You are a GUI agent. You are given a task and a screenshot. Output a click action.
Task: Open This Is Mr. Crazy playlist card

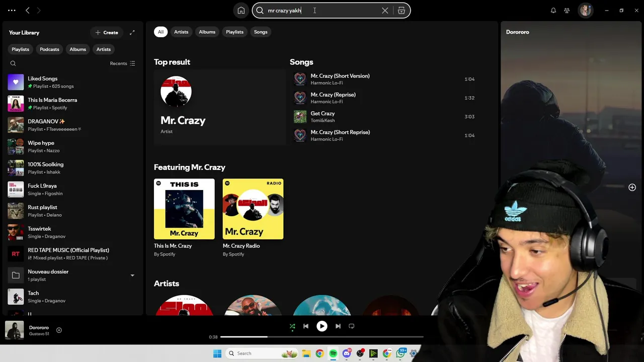point(184,218)
